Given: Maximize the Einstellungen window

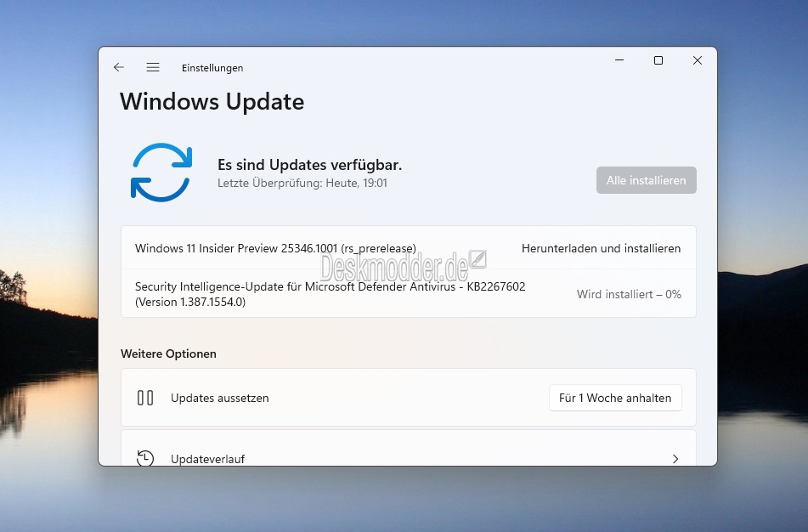Looking at the screenshot, I should click(x=658, y=60).
